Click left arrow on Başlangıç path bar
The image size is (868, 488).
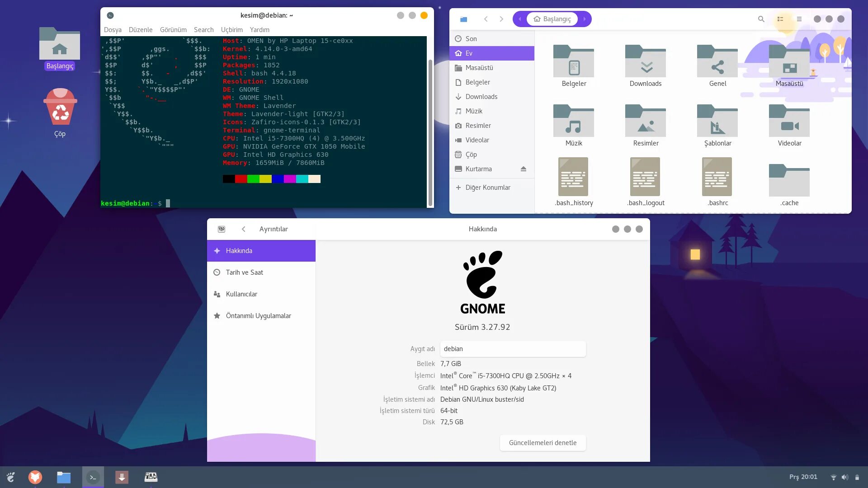click(520, 19)
